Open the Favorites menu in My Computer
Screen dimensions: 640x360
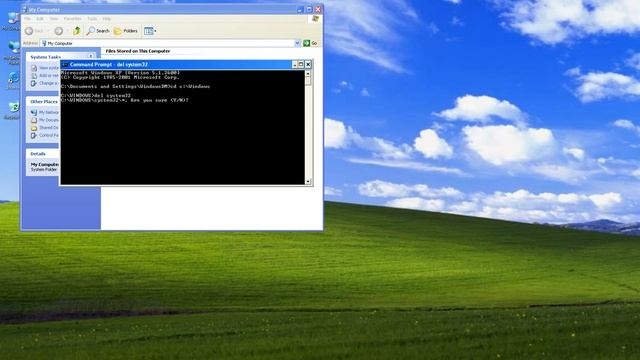(x=73, y=19)
